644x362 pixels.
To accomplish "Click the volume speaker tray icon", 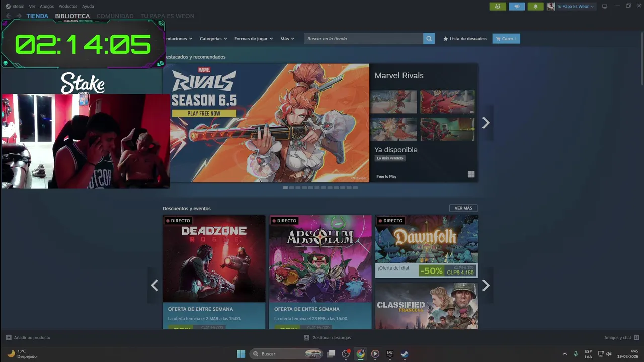I will [609, 354].
